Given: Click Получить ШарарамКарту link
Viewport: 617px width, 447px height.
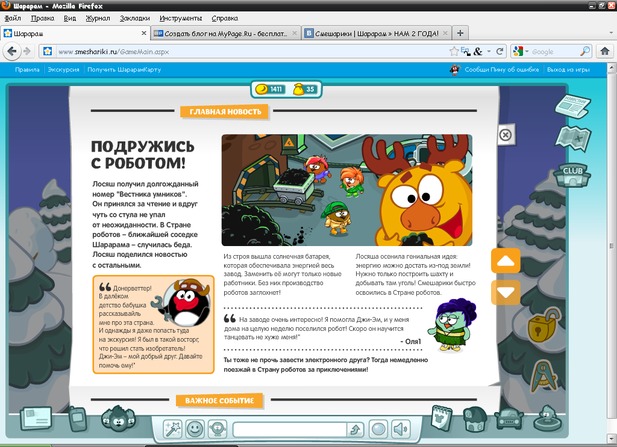Looking at the screenshot, I should coord(124,70).
